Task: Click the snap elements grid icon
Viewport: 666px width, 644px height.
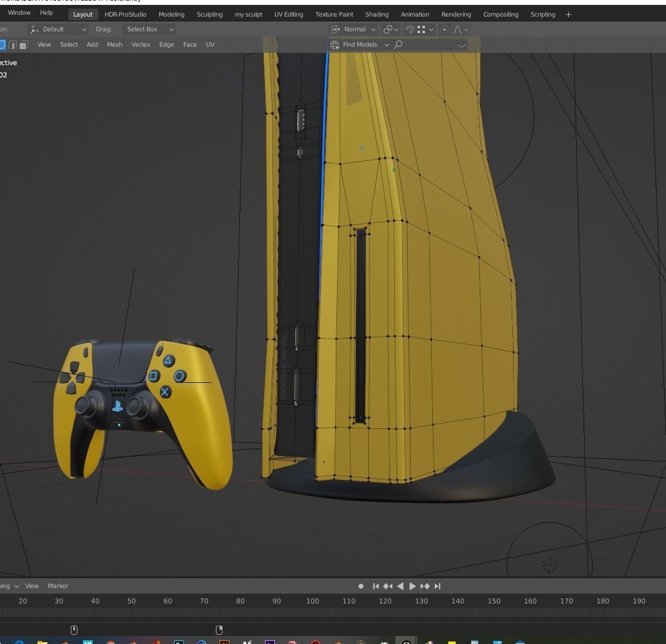Action: point(421,29)
